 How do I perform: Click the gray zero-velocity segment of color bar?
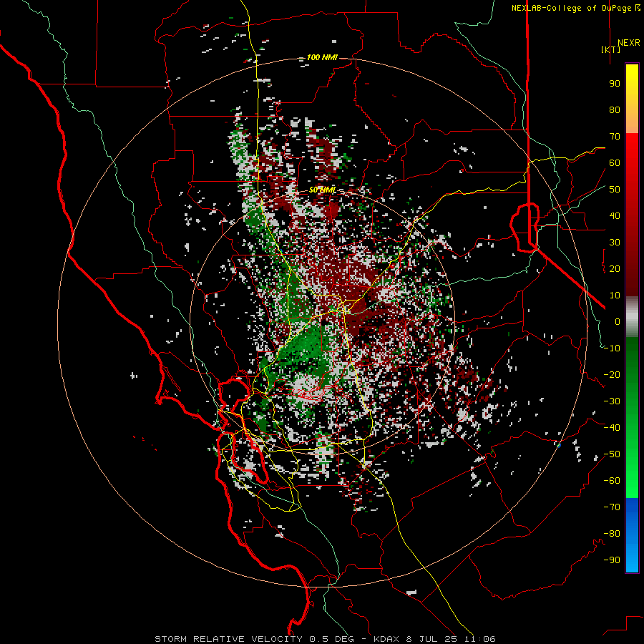[632, 317]
